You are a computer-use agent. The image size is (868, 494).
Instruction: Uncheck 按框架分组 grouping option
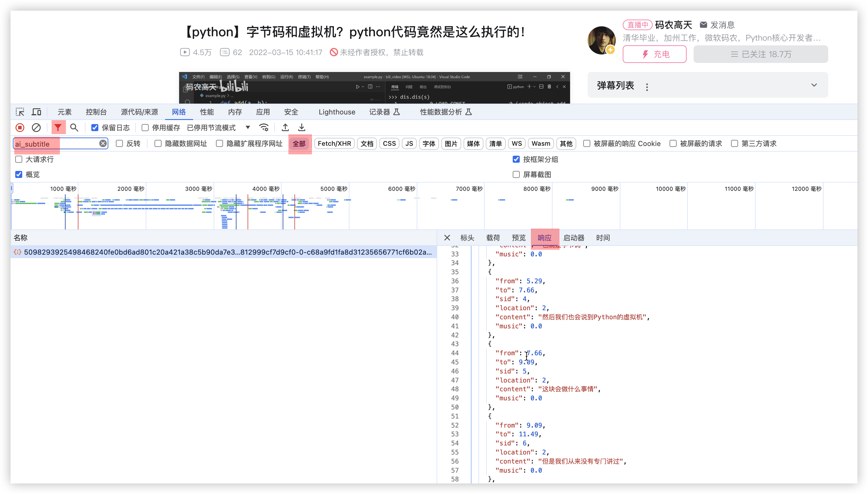pyautogui.click(x=516, y=159)
